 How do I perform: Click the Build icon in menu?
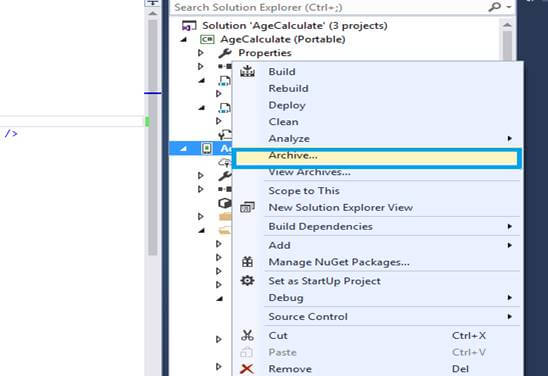[247, 71]
